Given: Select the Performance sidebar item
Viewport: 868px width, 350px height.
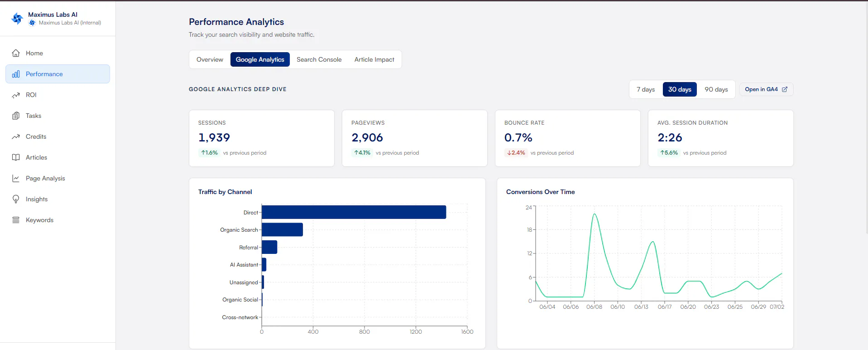Looking at the screenshot, I should coord(58,74).
